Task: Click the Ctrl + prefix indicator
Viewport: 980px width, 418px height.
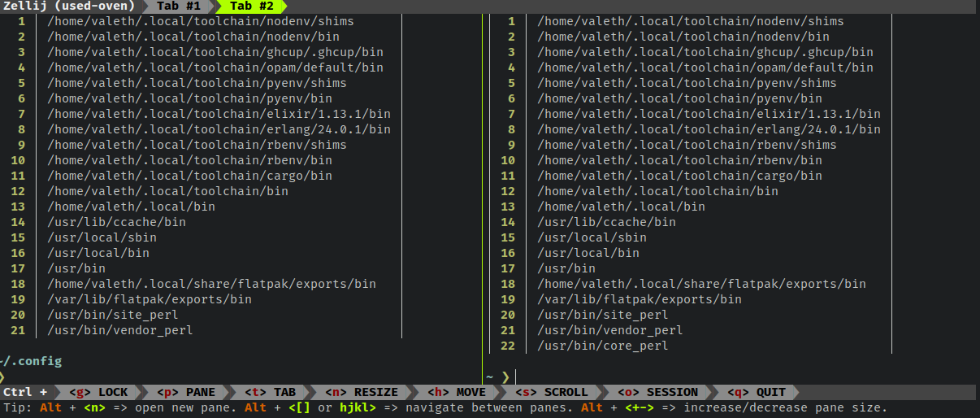Action: pyautogui.click(x=25, y=392)
